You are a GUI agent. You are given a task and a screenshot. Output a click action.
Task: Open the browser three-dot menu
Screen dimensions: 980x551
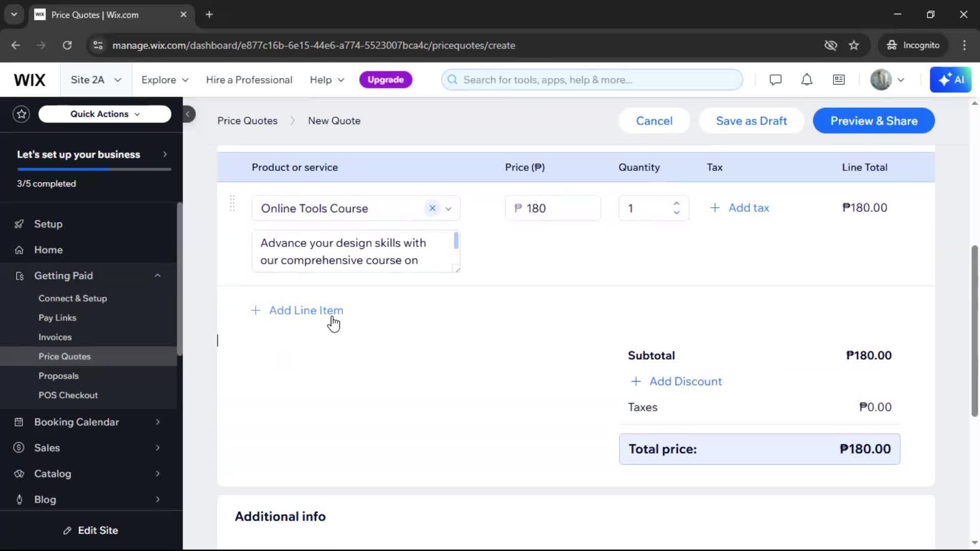[x=964, y=45]
